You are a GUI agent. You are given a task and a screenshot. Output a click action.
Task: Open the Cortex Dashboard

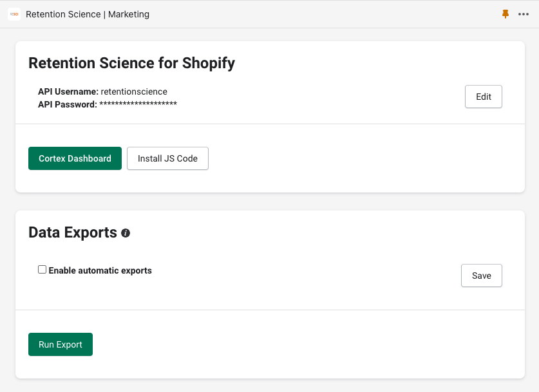coord(75,158)
